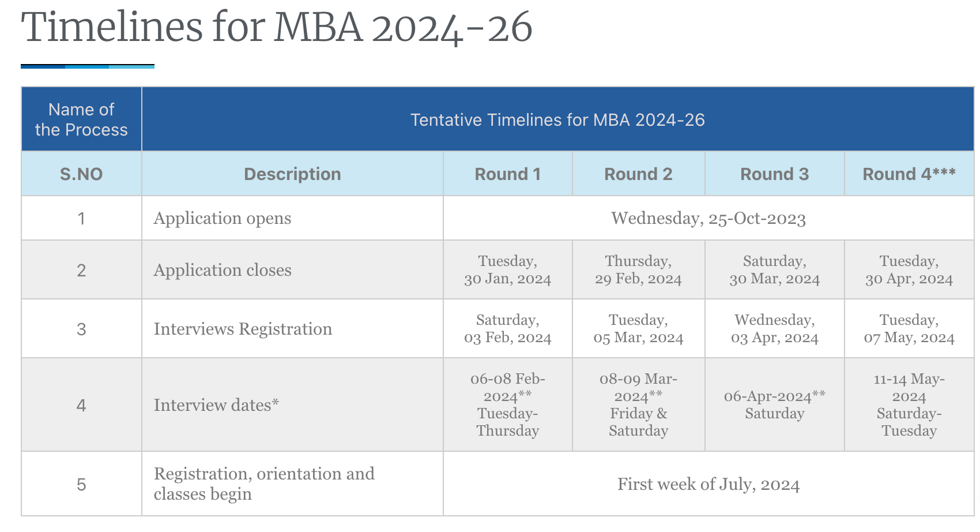Screen dimensions: 980x532
Task: Click the Round 4*** column header
Action: click(x=909, y=174)
